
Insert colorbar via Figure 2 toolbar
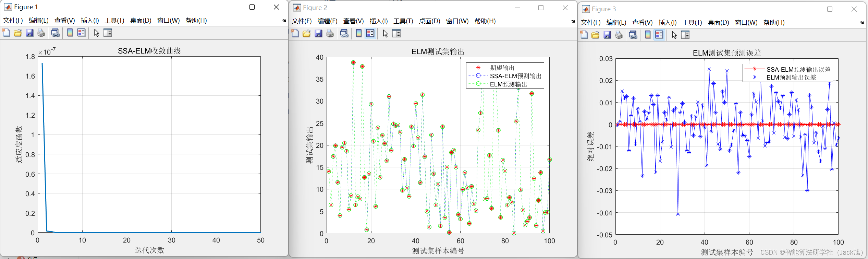click(x=359, y=34)
